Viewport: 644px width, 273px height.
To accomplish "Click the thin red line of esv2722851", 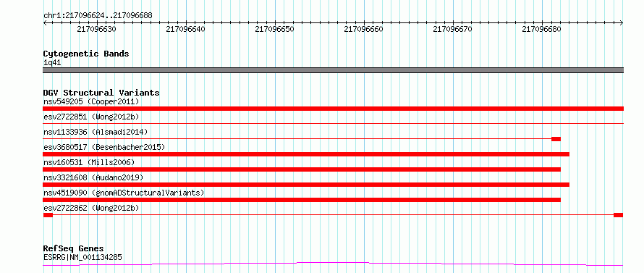I will pos(333,123).
